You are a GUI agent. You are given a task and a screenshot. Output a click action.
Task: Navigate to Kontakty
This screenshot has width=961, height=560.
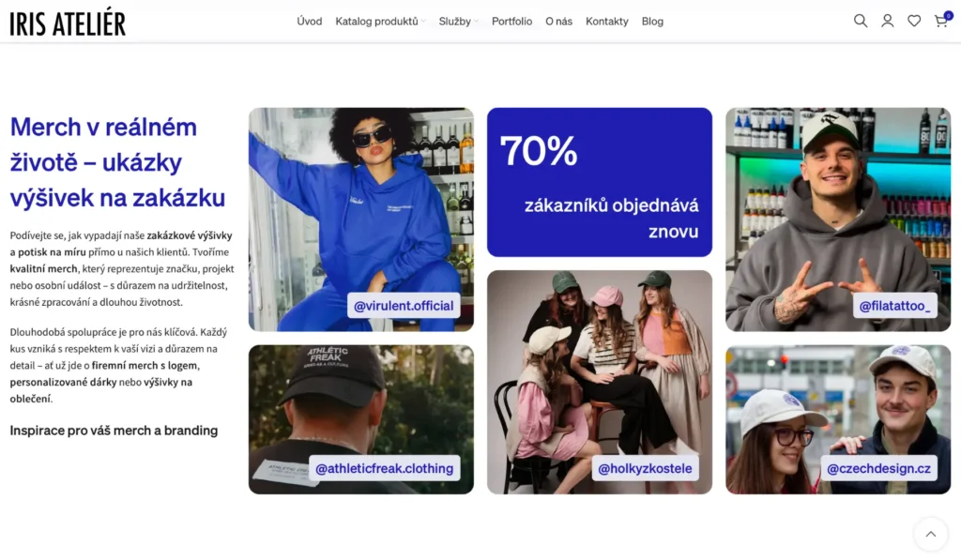pos(607,22)
